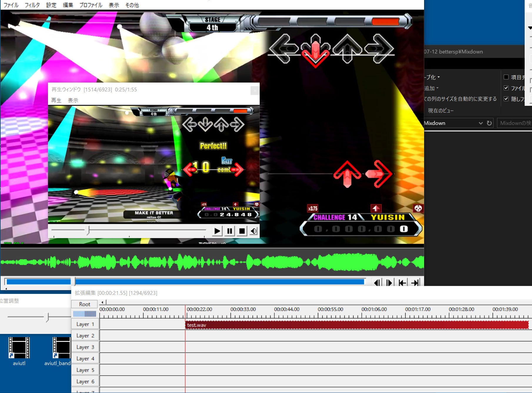Open the 設定 menu
Screen dimensions: 532x393
click(51, 5)
